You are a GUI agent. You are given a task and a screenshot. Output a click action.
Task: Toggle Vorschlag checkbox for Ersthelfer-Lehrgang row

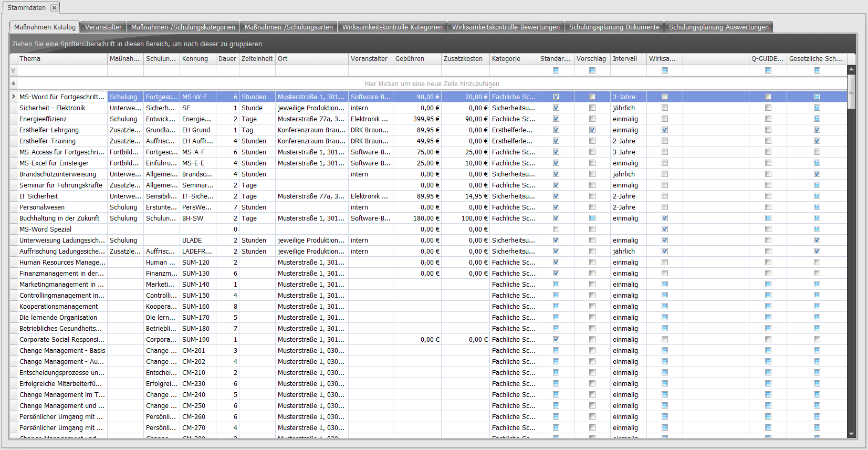click(x=592, y=130)
